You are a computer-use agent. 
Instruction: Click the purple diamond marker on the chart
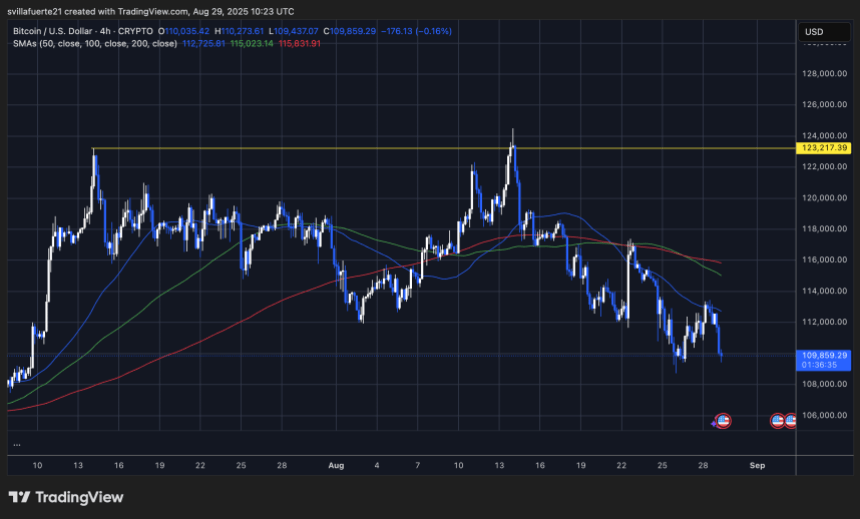714,423
